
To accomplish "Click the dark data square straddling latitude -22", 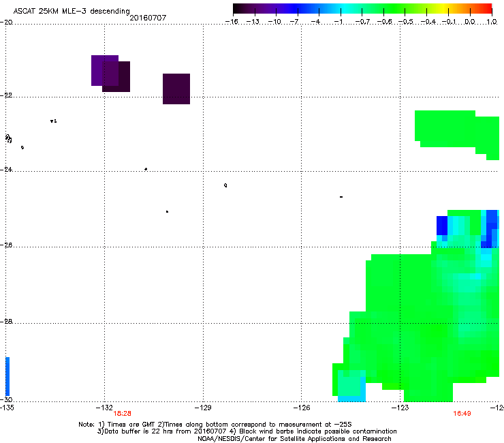I will (x=176, y=89).
